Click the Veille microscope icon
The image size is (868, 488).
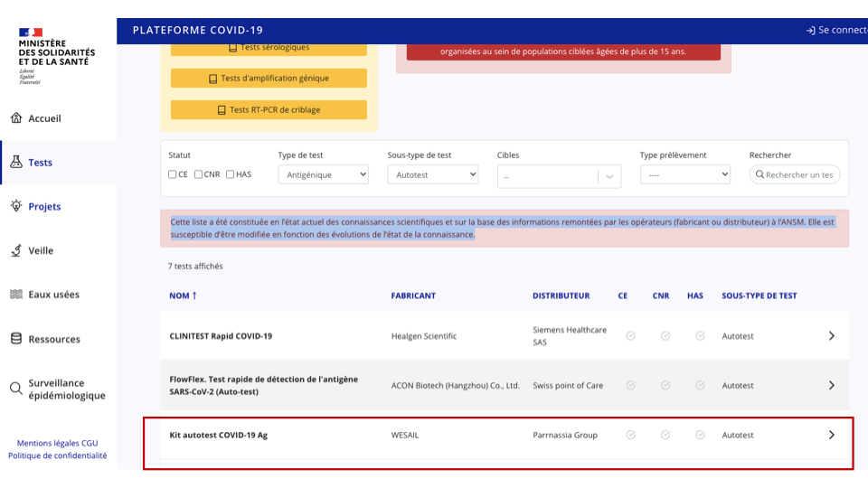click(16, 250)
